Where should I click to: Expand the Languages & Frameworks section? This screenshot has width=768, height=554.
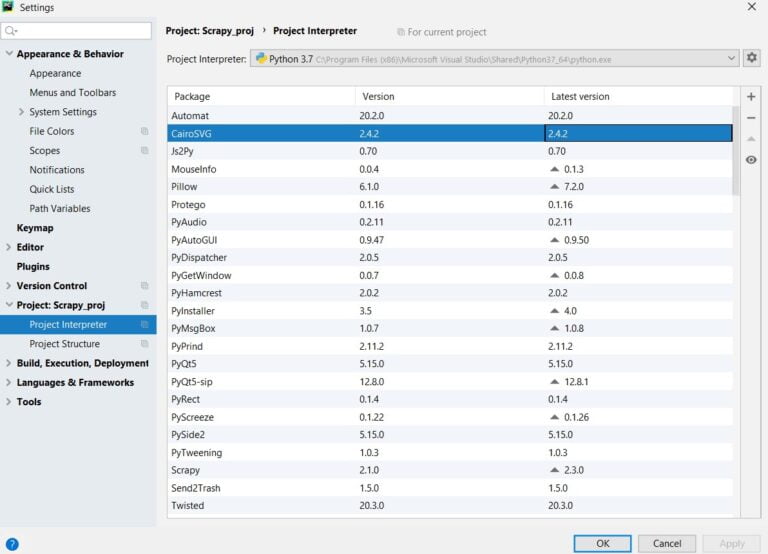pyautogui.click(x=10, y=383)
